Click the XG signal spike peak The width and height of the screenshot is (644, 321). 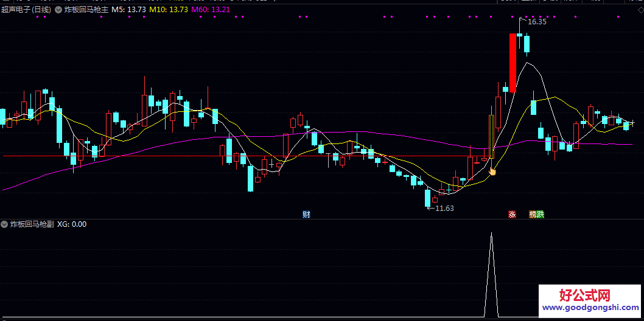pos(492,233)
